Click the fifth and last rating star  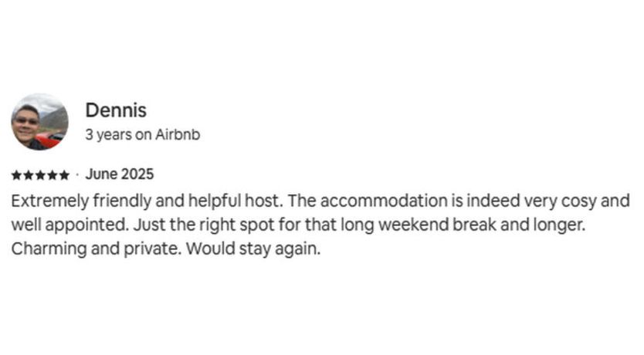click(64, 175)
